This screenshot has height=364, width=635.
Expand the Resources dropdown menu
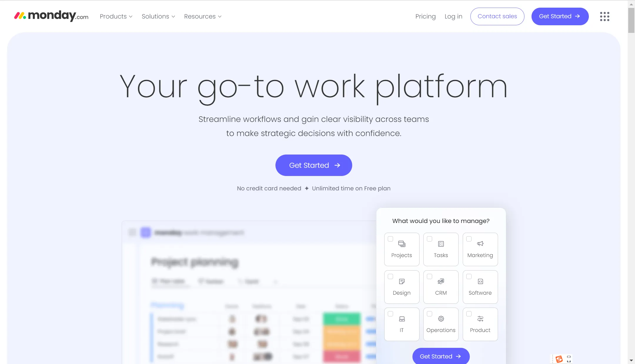pyautogui.click(x=202, y=16)
